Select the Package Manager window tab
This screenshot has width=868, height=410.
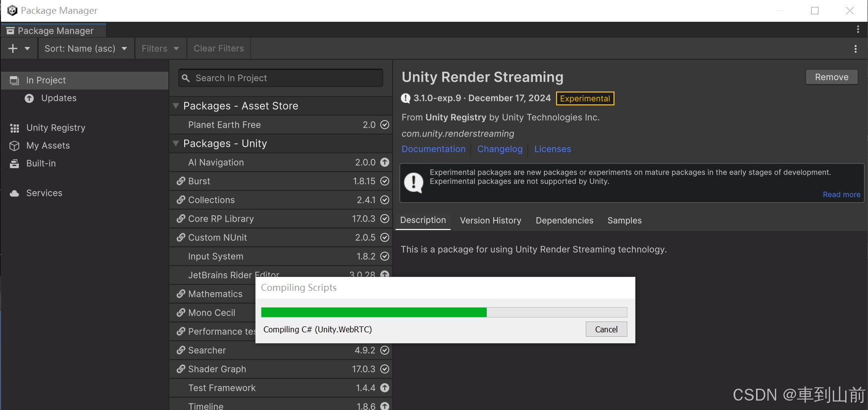click(53, 31)
